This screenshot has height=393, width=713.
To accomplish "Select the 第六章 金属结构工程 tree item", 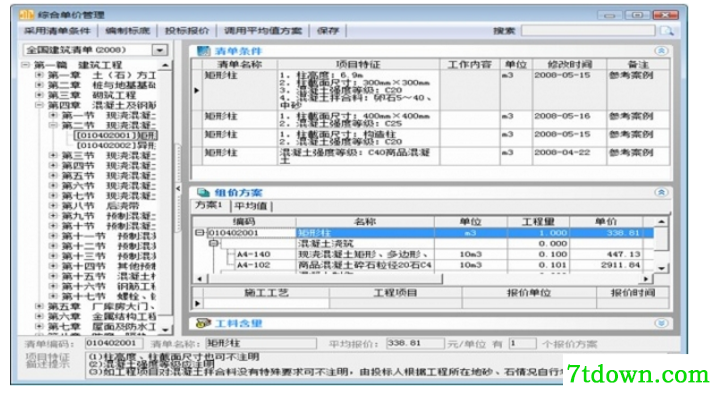I will tap(101, 316).
